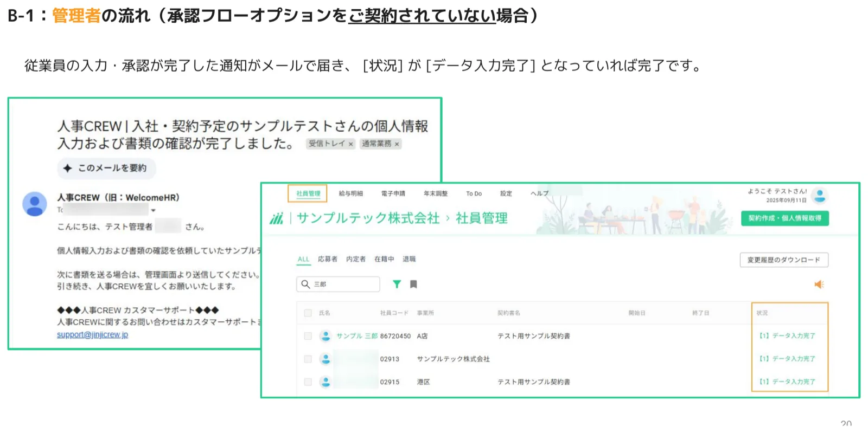Check the checkbox for employee 02913 row
Screen dimensions: 868x433
pos(308,359)
